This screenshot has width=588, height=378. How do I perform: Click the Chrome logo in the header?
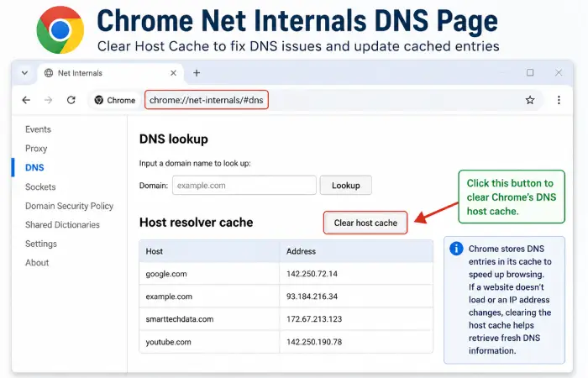pos(60,30)
